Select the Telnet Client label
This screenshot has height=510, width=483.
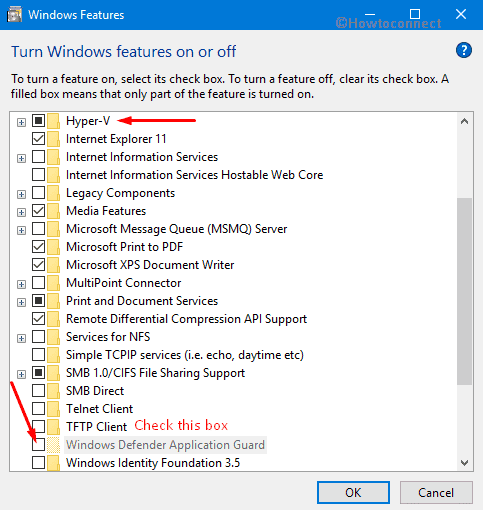(99, 409)
